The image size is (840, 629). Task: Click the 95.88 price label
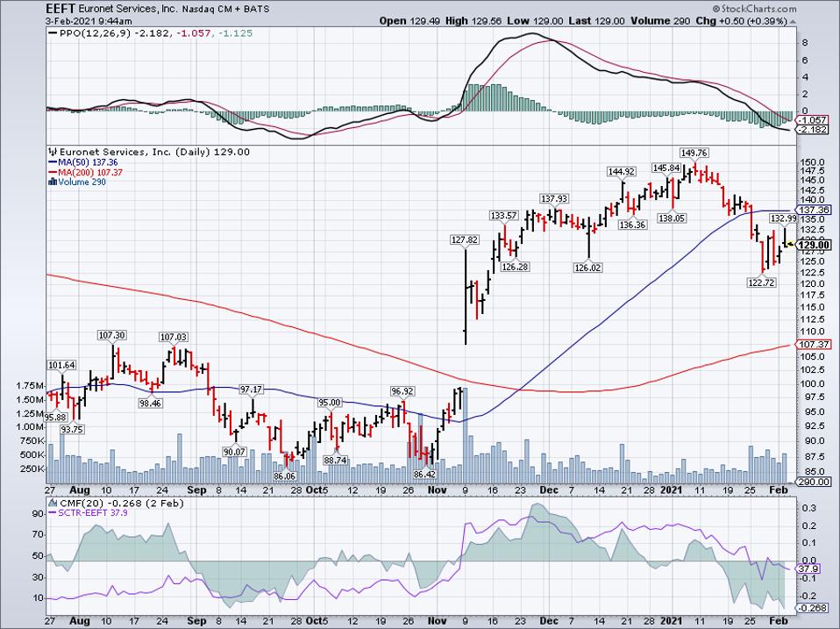pos(56,417)
